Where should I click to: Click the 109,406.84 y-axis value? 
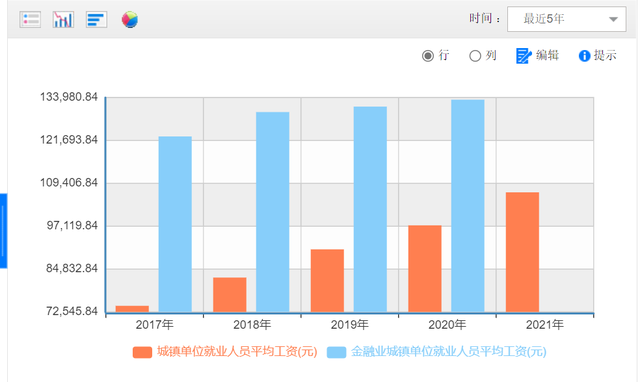pos(69,182)
